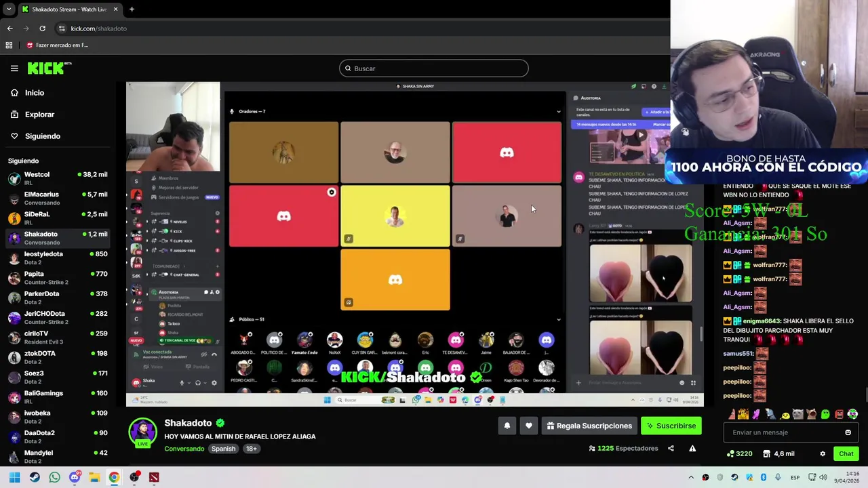Open ESP keyboard language switcher
This screenshot has width=868, height=488.
point(795,477)
